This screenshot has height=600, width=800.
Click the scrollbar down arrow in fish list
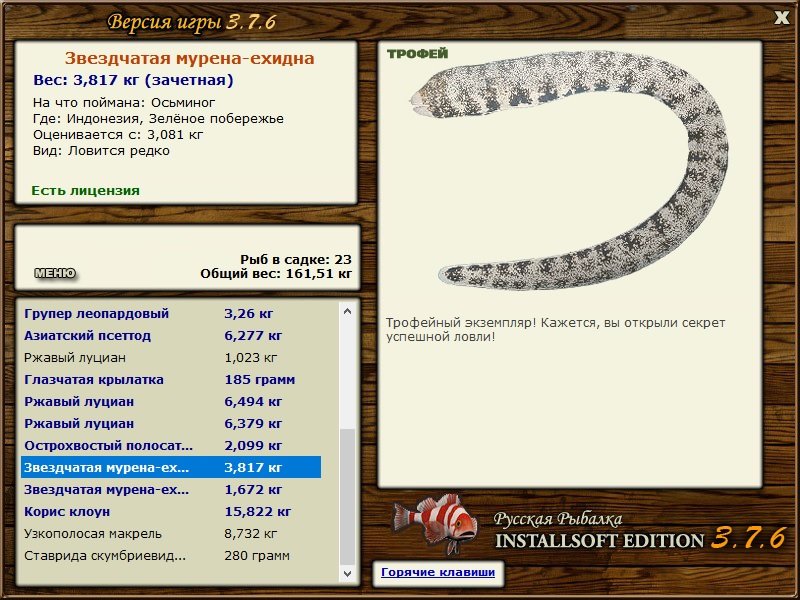coord(347,573)
